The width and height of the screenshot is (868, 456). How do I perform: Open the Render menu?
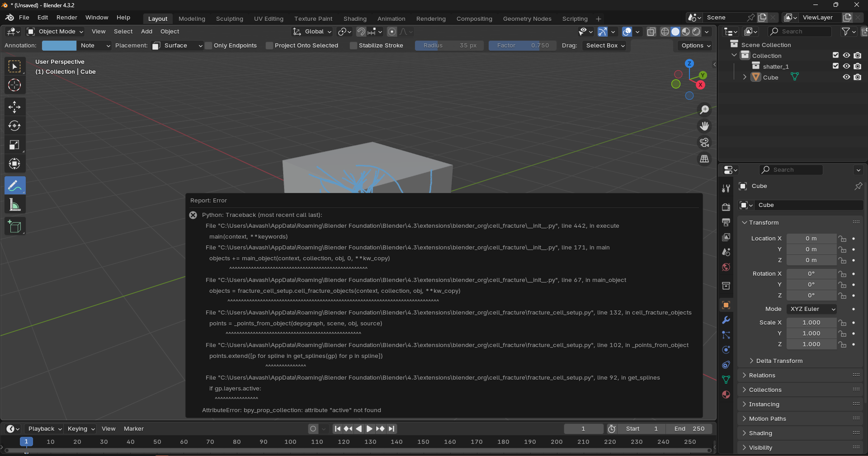coord(67,18)
